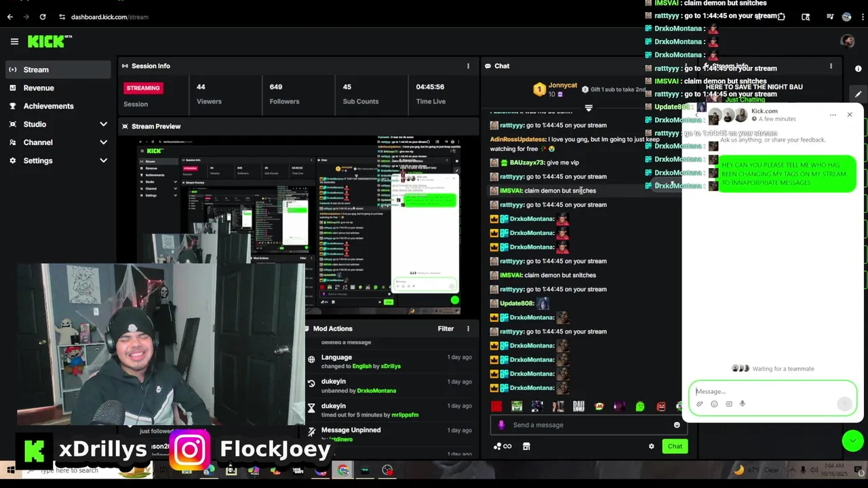868x488 pixels.
Task: Open the profile avatar in the Kick header
Action: tap(847, 41)
